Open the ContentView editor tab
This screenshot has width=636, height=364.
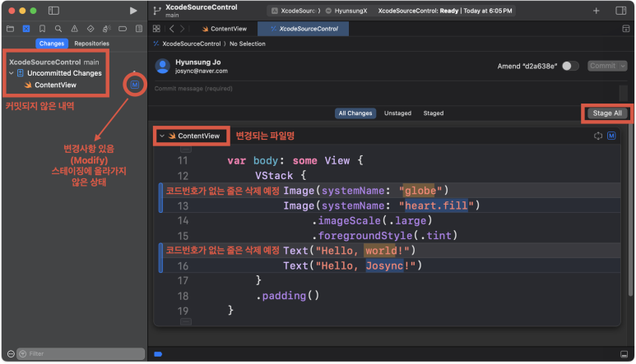click(225, 29)
